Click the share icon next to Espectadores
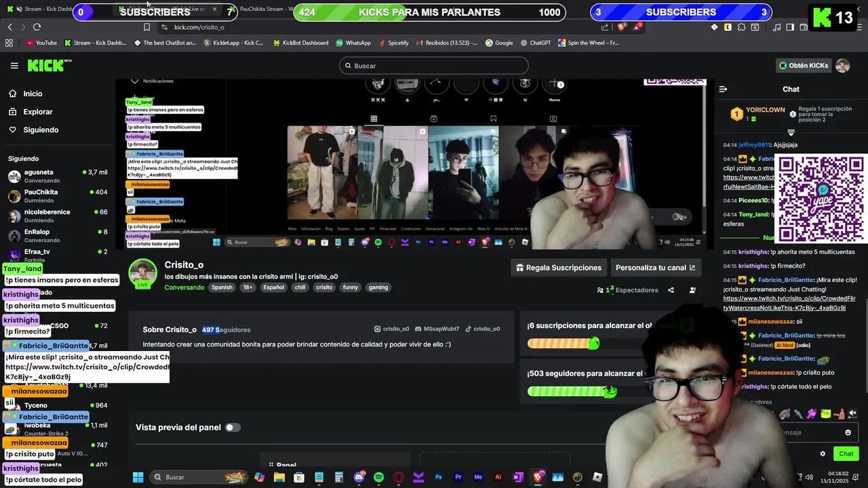Image resolution: width=868 pixels, height=488 pixels. click(671, 290)
